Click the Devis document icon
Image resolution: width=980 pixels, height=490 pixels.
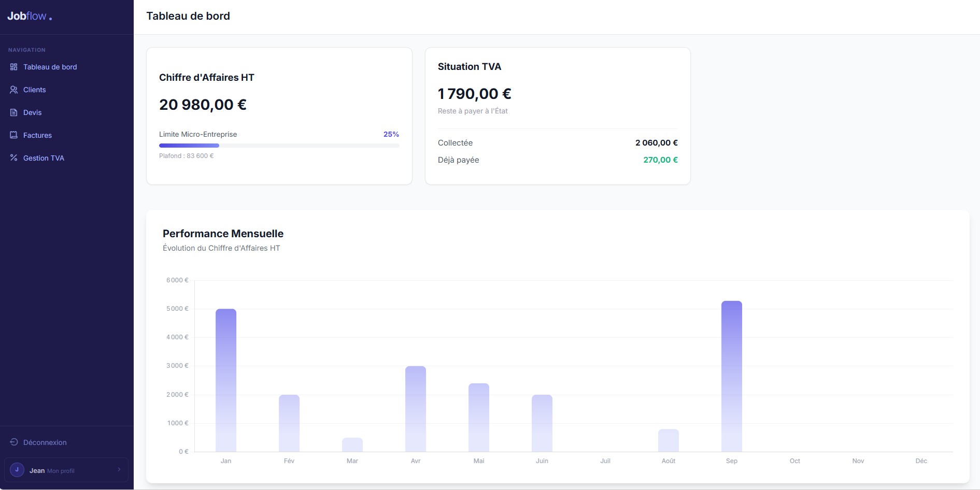click(14, 112)
